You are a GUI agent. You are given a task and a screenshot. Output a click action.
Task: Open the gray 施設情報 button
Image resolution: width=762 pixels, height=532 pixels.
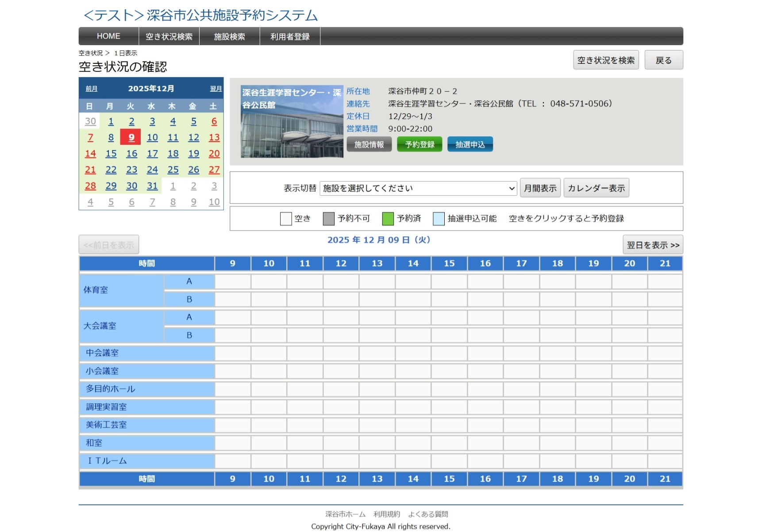(369, 144)
